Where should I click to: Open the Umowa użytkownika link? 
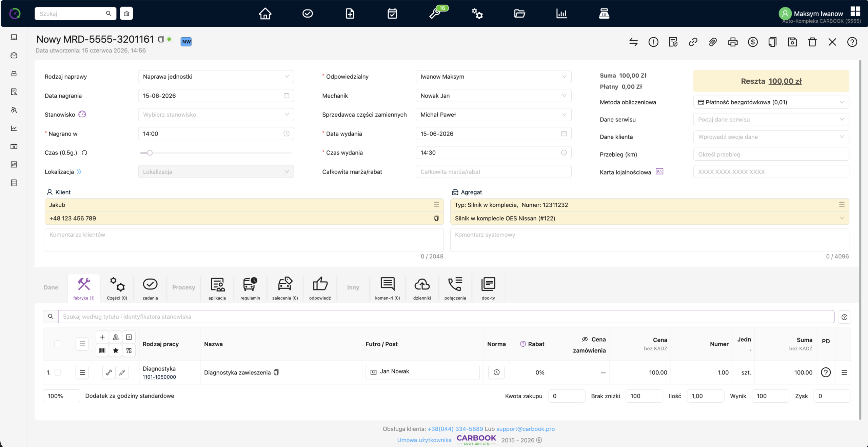[x=424, y=440]
